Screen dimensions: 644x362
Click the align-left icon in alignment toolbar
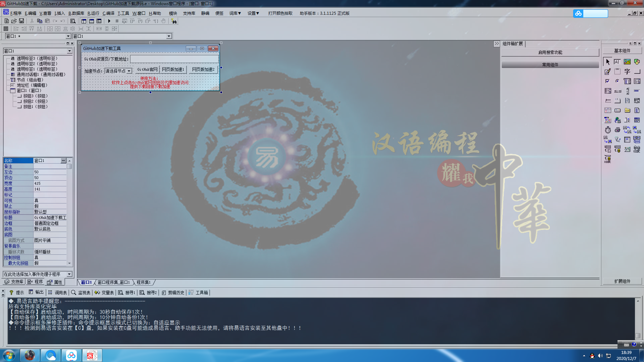tap(16, 28)
